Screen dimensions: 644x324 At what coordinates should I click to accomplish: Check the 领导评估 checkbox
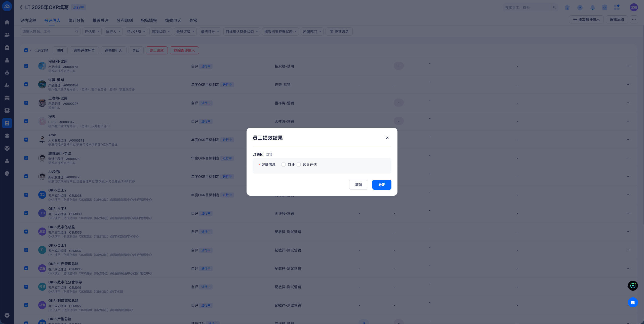click(299, 165)
